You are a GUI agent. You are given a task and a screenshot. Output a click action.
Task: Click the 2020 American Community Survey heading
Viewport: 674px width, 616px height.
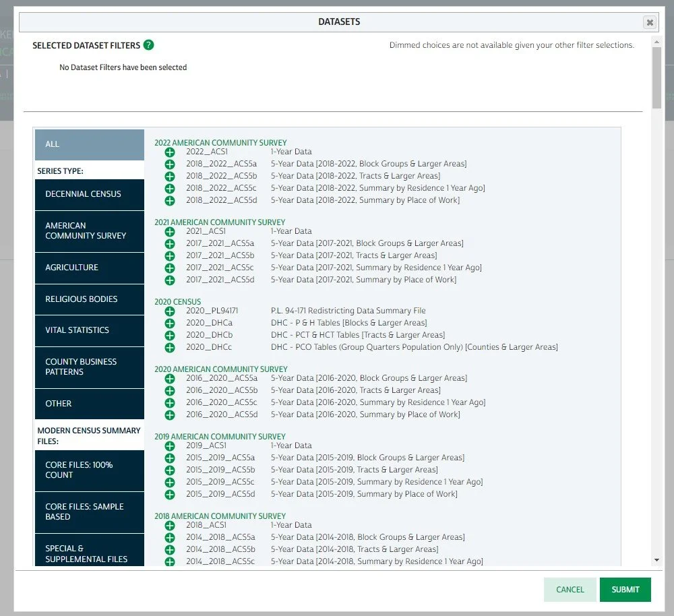click(x=221, y=369)
